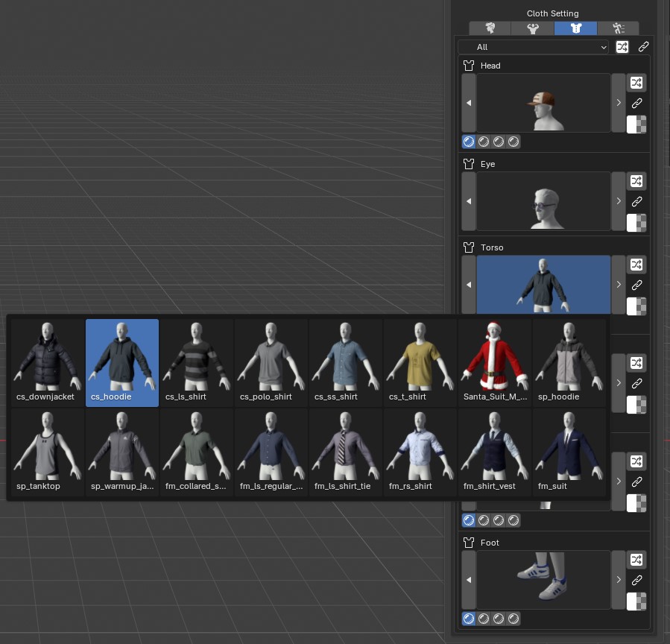The width and height of the screenshot is (670, 644).
Task: Choose cs_downjacket from the torso list
Action: click(x=48, y=362)
